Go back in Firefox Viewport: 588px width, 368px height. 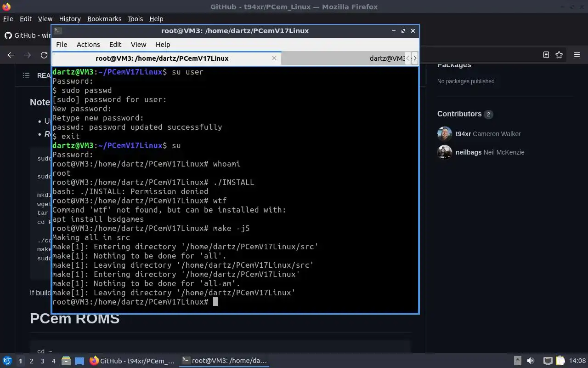point(11,55)
